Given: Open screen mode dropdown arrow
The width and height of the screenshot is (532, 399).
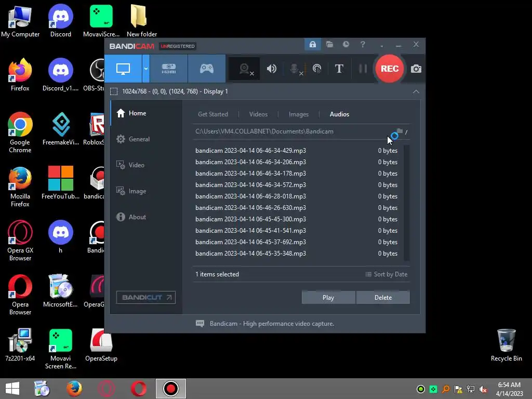Looking at the screenshot, I should coord(146,69).
